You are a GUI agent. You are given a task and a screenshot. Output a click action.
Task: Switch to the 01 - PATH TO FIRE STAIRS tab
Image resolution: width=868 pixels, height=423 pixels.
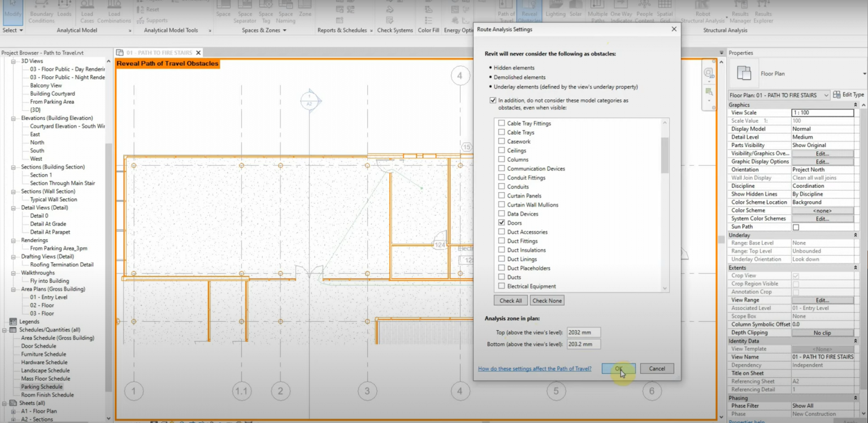pos(158,52)
